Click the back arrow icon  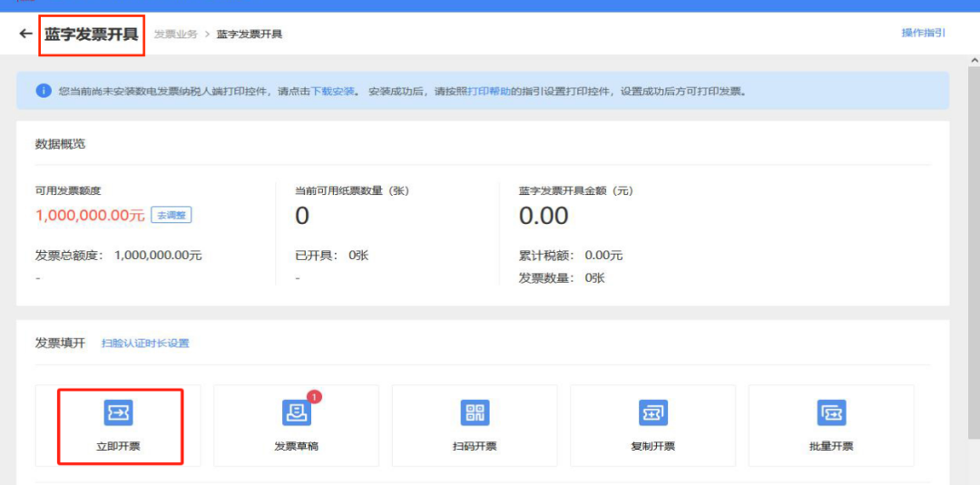[25, 34]
